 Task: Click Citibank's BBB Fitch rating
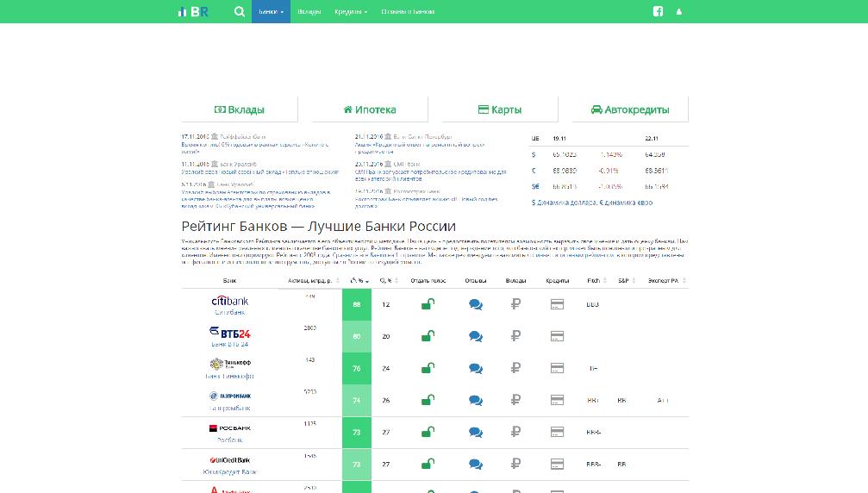point(592,304)
